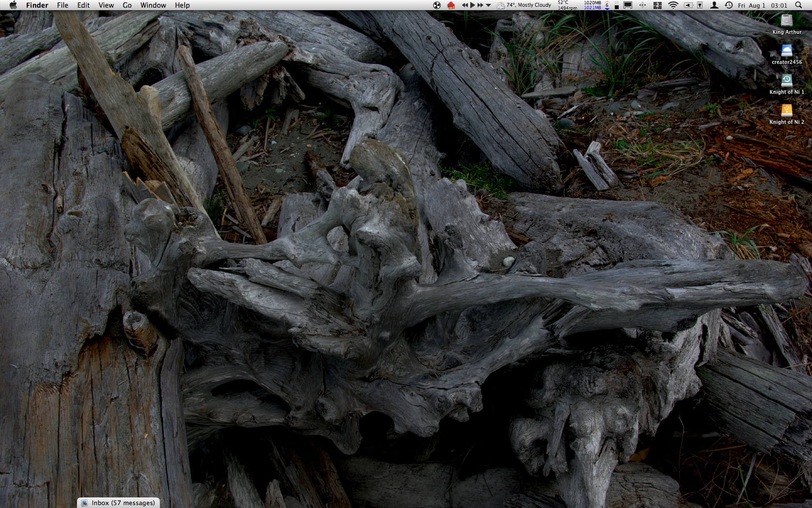This screenshot has width=812, height=508.
Task: Click the cloudy weather icon
Action: (x=500, y=5)
